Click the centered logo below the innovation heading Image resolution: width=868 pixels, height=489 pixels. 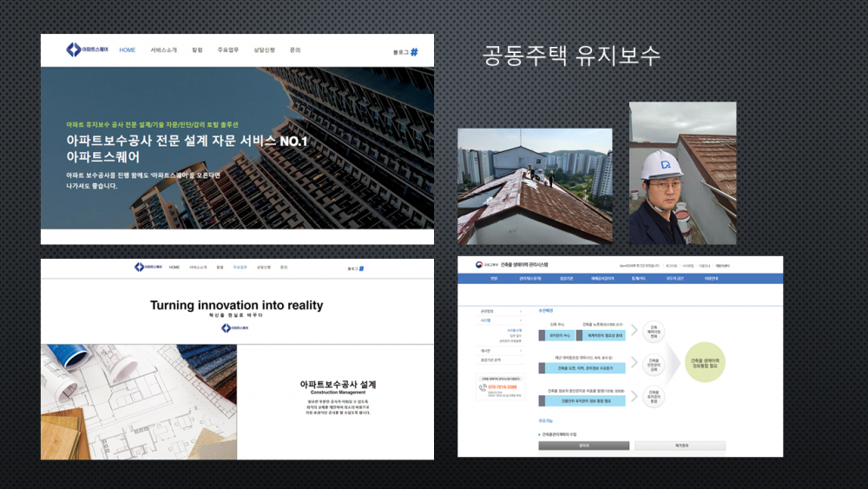(234, 327)
